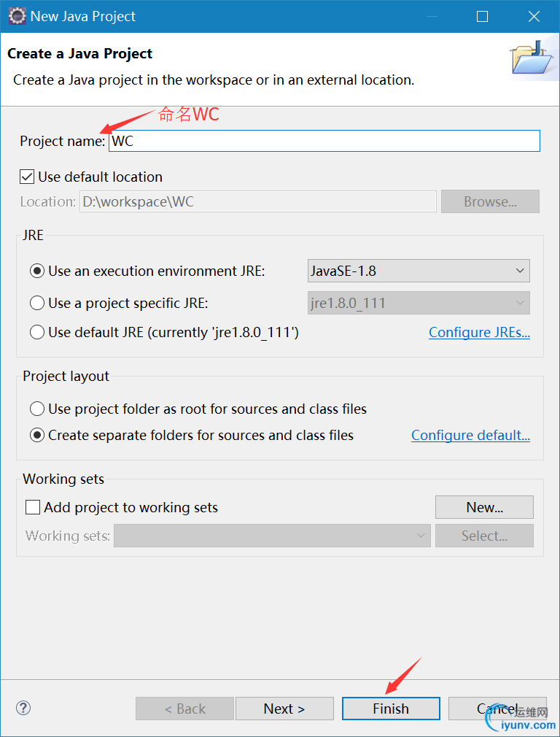
Task: Select Use an execution environment JRE
Action: tap(37, 271)
